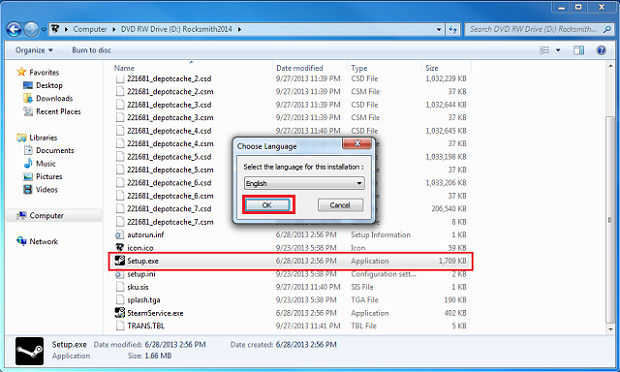Close the Choose Language dialog
Screen dimensions: 620x372
tap(357, 144)
